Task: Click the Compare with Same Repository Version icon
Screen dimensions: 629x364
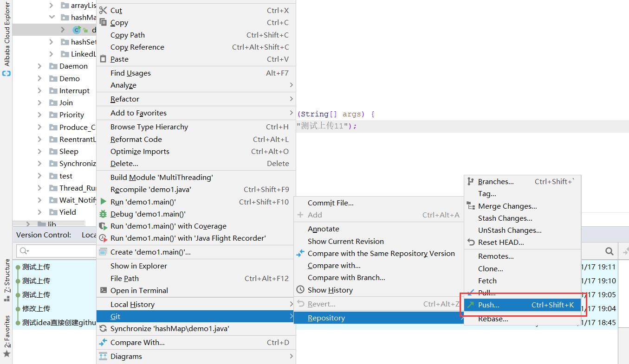Action: pos(300,253)
